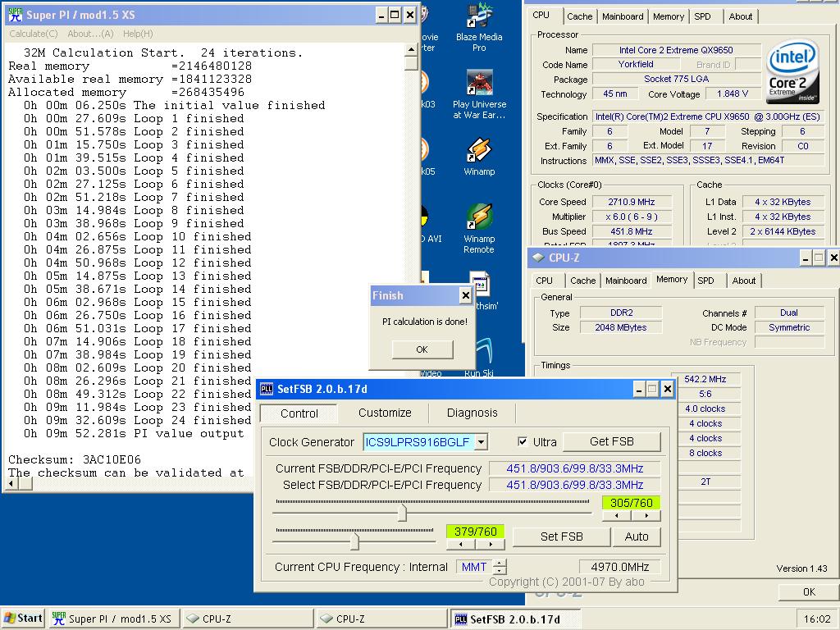Screen dimensions: 840x630
Task: Click the Core Speed 2710.9 MHz value
Action: point(631,202)
